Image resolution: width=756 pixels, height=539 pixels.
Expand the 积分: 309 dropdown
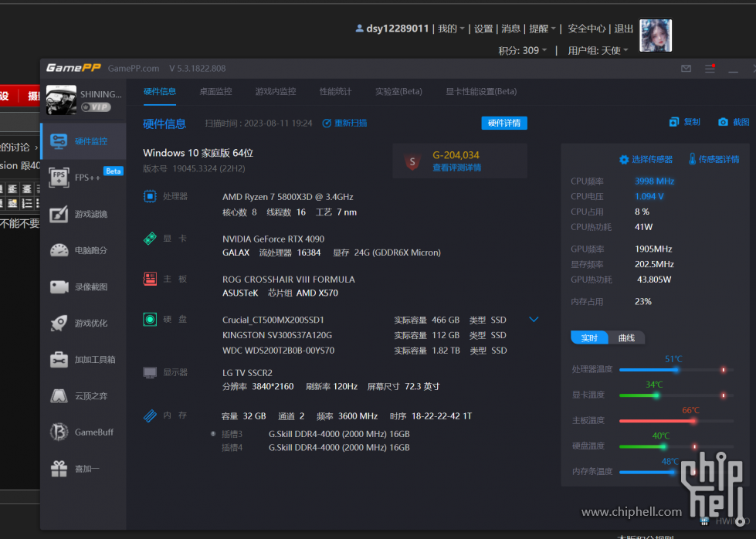(x=523, y=51)
